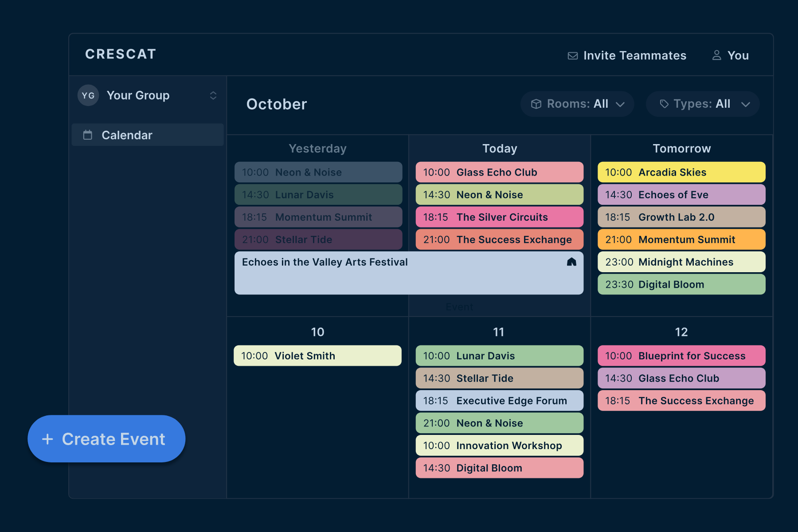Click the tag icon in Types filter

664,104
